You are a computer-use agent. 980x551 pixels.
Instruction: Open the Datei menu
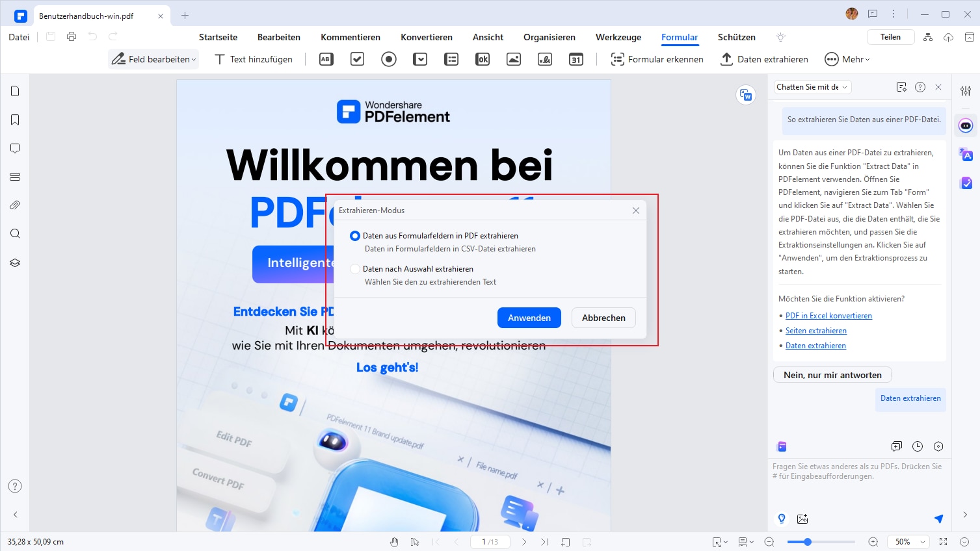19,37
